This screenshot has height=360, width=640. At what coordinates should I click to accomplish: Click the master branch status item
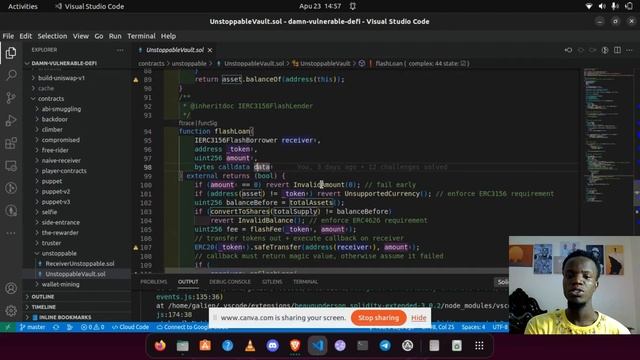[x=33, y=327]
